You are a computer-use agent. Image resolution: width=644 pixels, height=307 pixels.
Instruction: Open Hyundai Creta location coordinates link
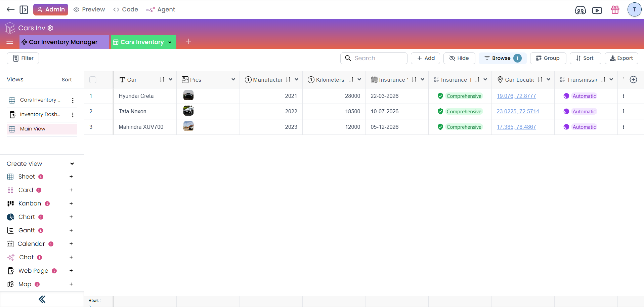(516, 96)
